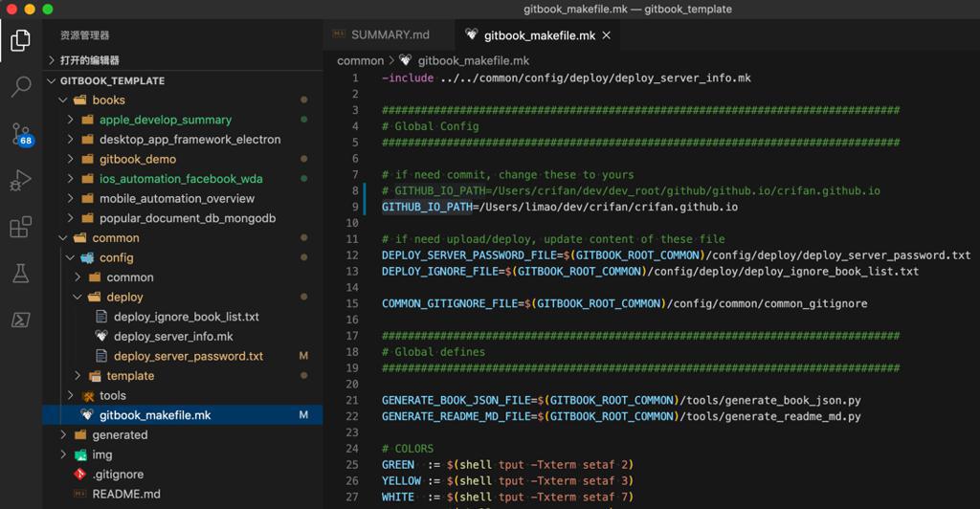This screenshot has height=509, width=980.
Task: Place cursor on line 9 GITHUB_IO_PATH
Action: click(427, 207)
